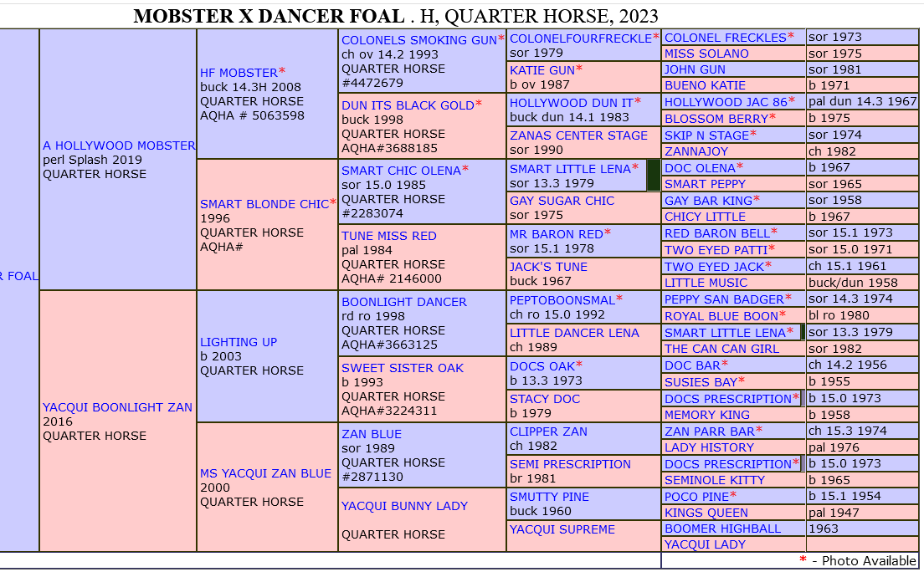This screenshot has width=924, height=572.
Task: Open the HOLLYWOOD JAC 86 link
Action: [726, 102]
